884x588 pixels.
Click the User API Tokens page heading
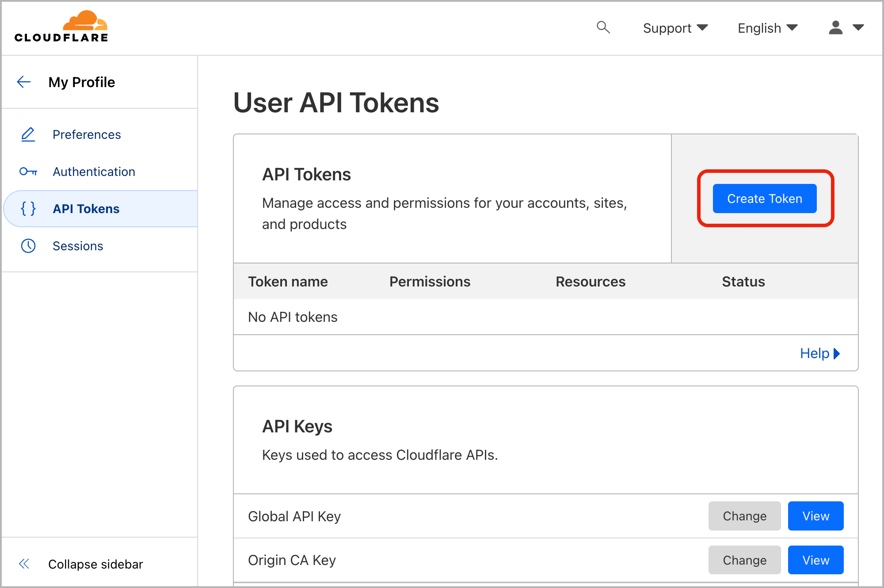coord(336,103)
